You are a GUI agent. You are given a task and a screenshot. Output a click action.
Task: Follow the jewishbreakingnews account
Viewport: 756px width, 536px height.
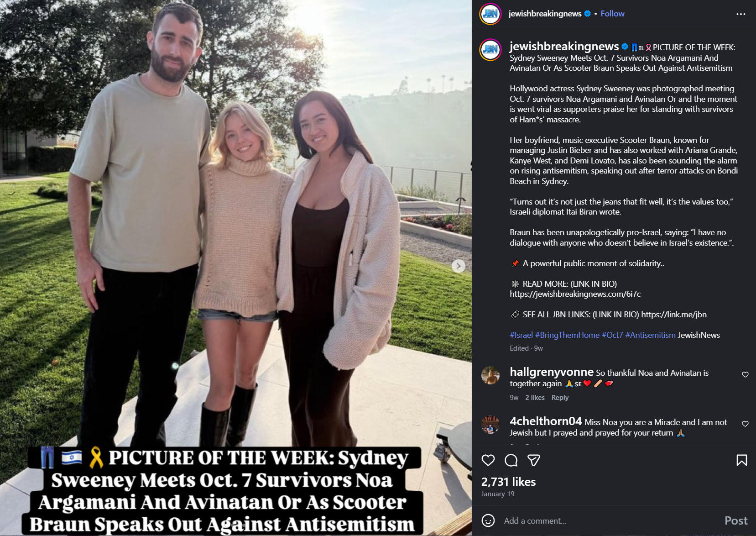(x=612, y=14)
